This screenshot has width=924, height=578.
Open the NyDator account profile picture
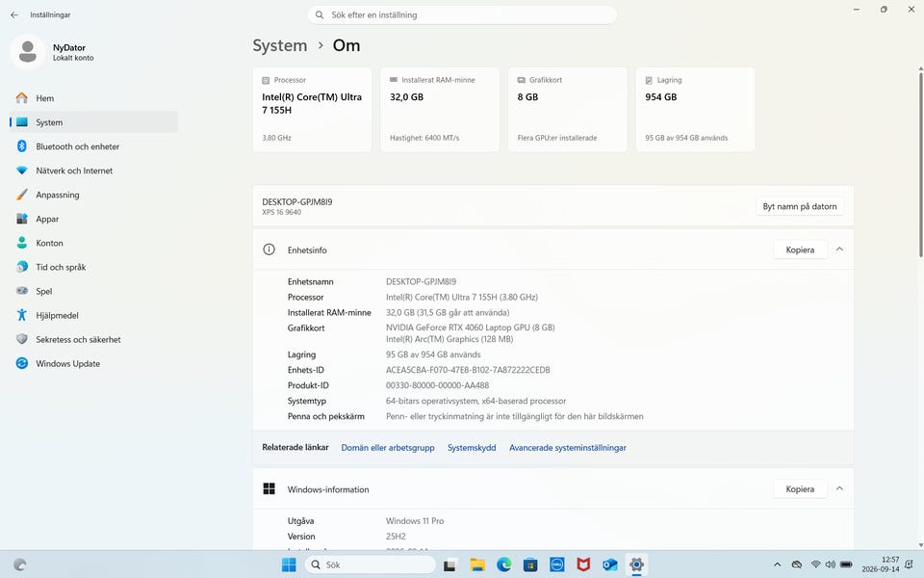click(27, 52)
